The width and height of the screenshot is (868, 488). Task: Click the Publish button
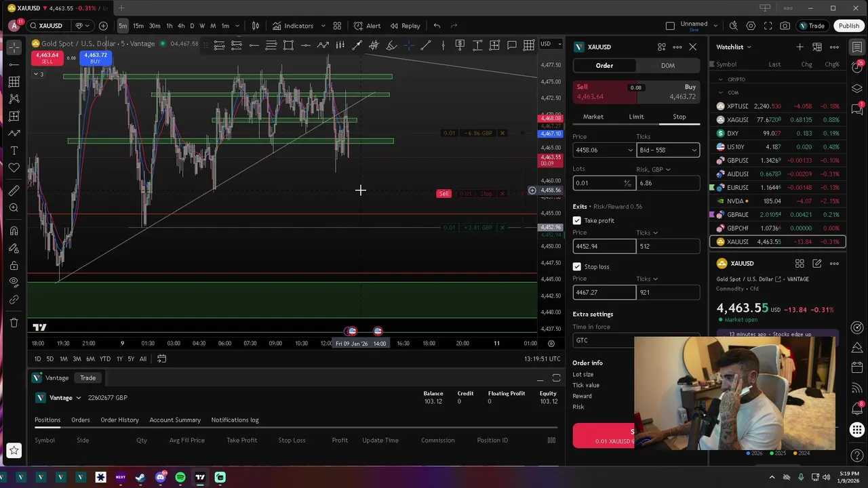tap(848, 26)
